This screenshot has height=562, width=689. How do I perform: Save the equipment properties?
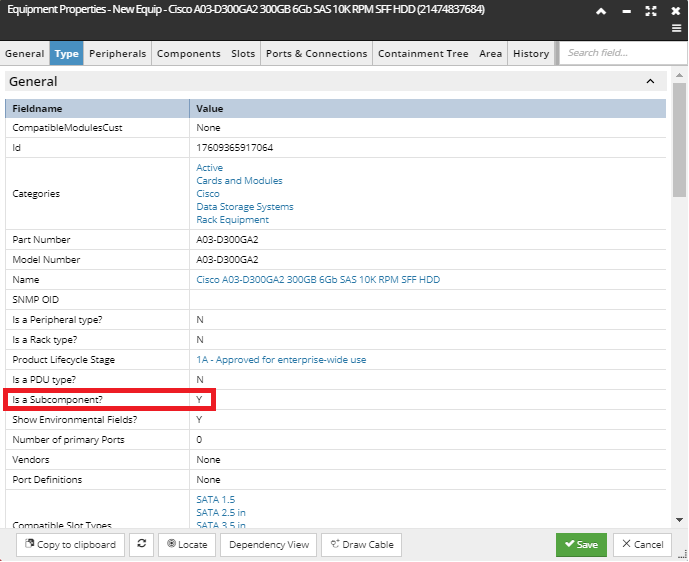tap(581, 544)
